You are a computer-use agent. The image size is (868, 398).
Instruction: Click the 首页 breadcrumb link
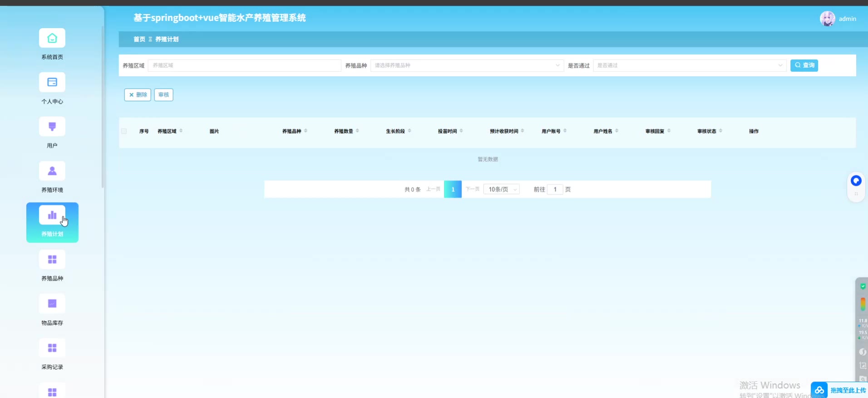point(139,40)
